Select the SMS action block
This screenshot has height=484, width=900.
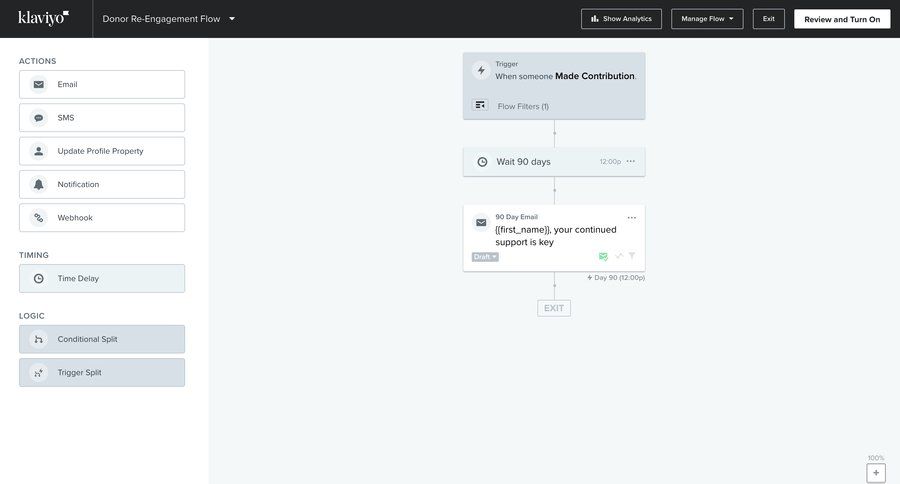(x=102, y=118)
